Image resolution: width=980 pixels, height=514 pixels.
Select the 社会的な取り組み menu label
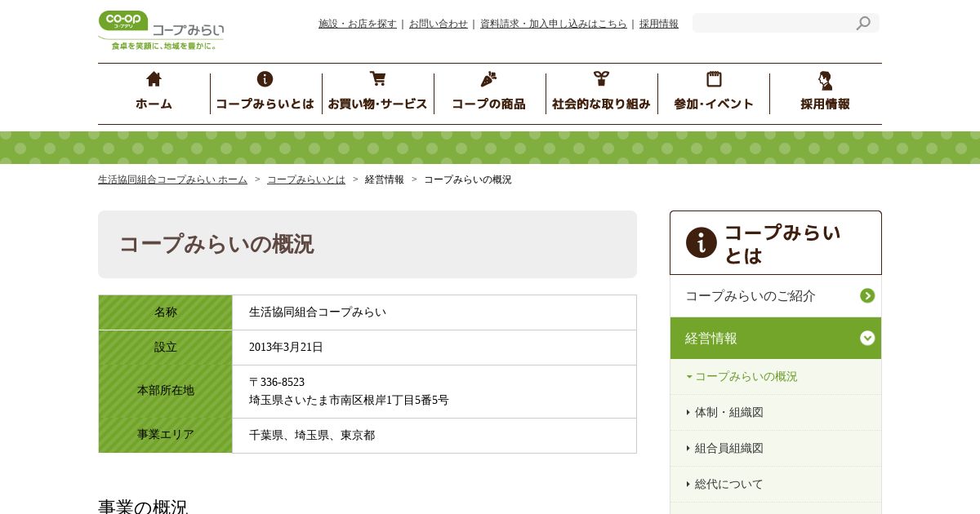[601, 104]
